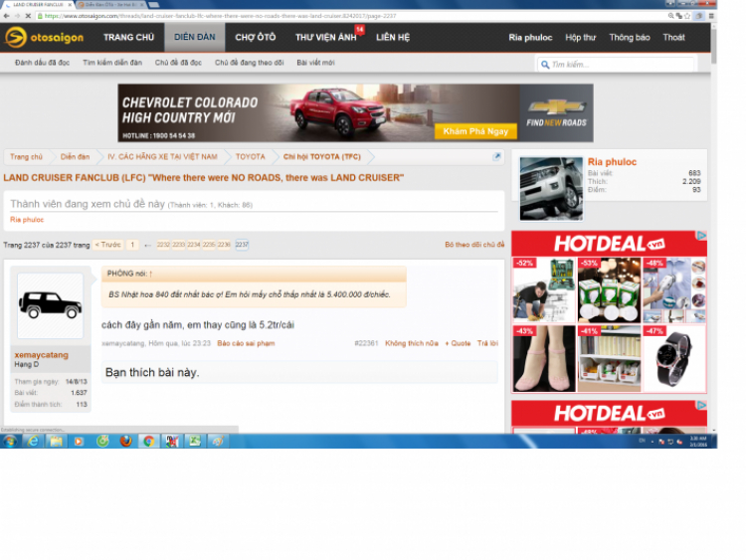746x560 pixels.
Task: Open the green Coc Coc browser taskbar icon
Action: 102,441
